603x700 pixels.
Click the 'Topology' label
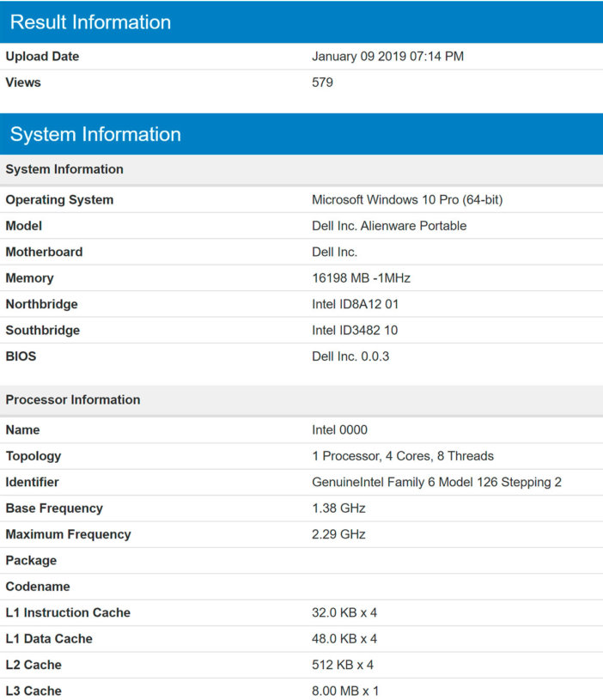click(33, 456)
